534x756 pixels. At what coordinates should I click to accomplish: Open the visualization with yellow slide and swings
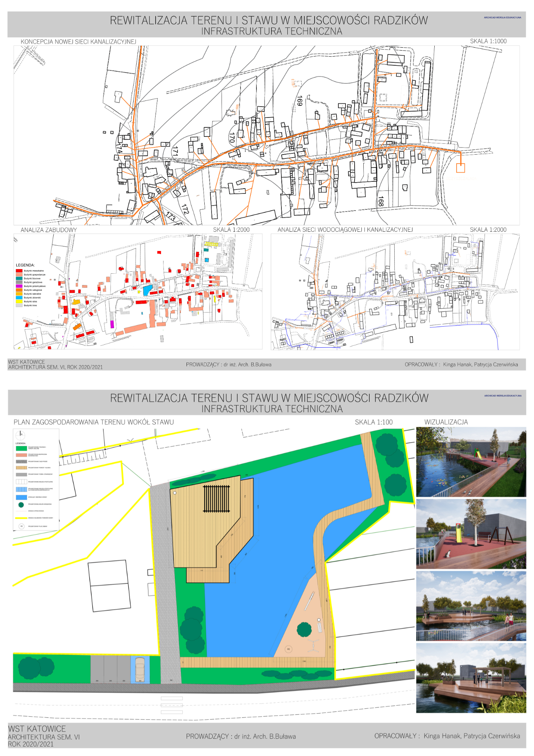[x=471, y=534]
